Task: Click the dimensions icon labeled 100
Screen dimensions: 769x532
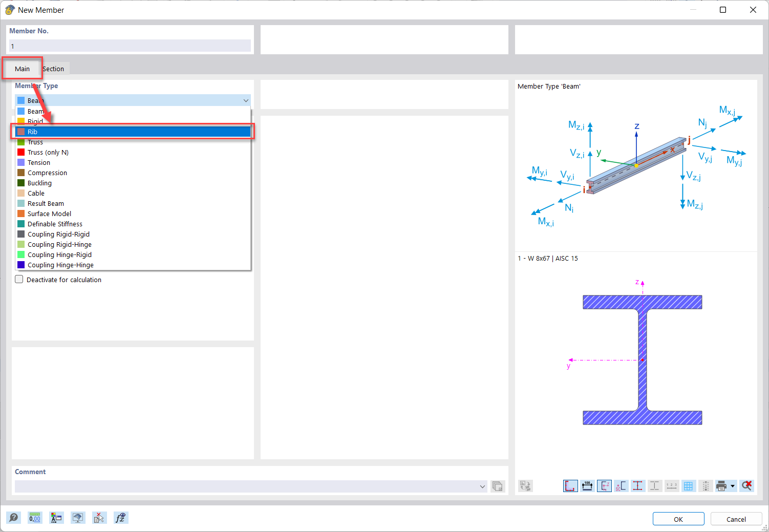Action: coord(587,485)
